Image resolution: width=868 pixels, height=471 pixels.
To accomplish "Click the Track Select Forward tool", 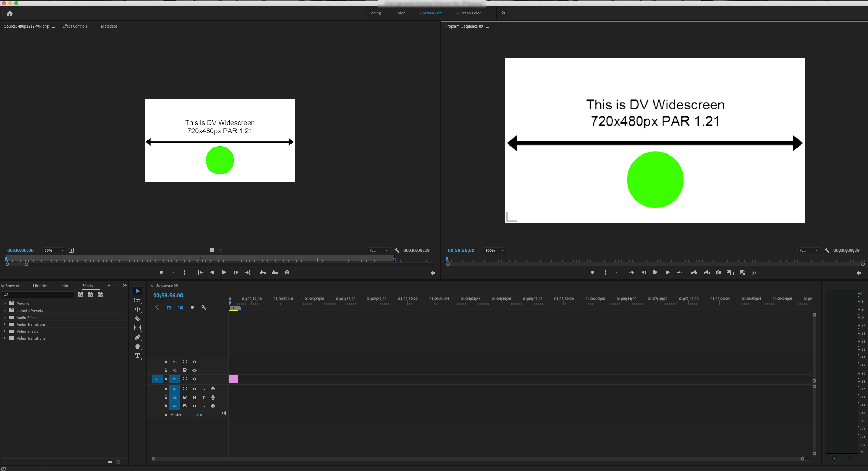I will click(137, 300).
